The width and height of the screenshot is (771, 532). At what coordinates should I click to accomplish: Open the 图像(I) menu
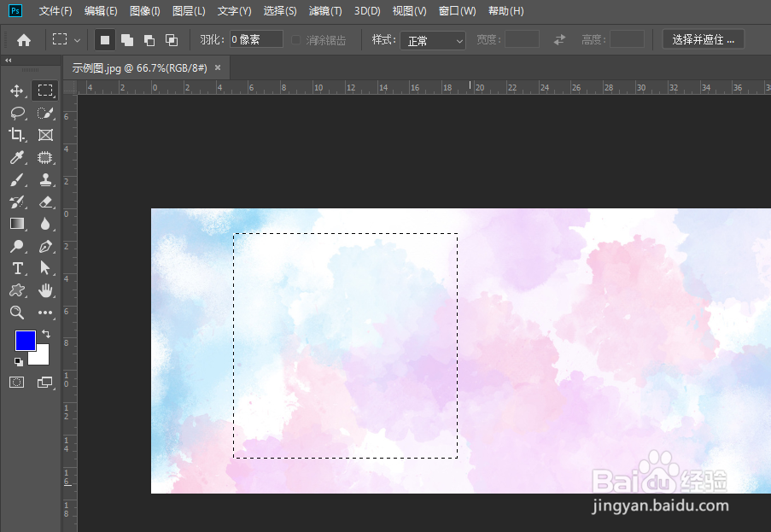pos(145,11)
